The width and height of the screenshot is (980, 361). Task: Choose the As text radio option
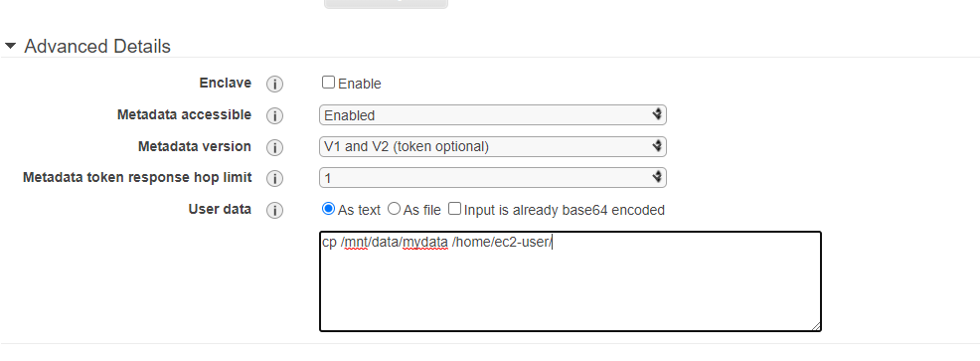(x=328, y=208)
